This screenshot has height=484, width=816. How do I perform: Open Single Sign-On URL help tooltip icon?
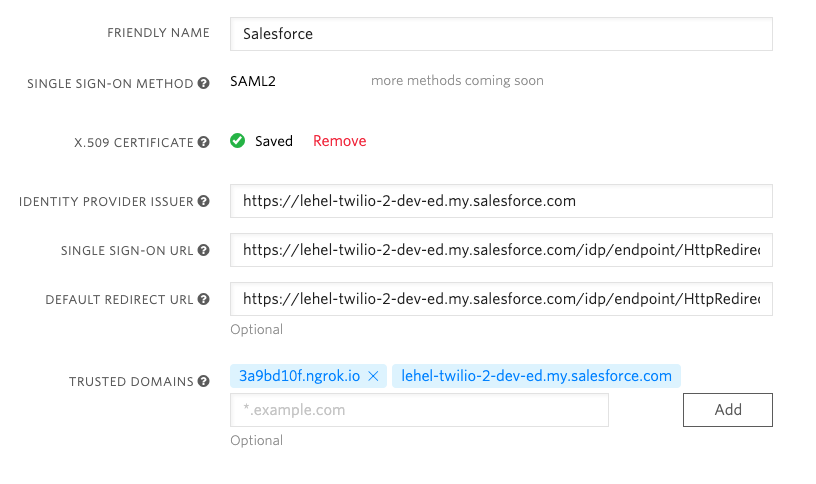coord(203,250)
